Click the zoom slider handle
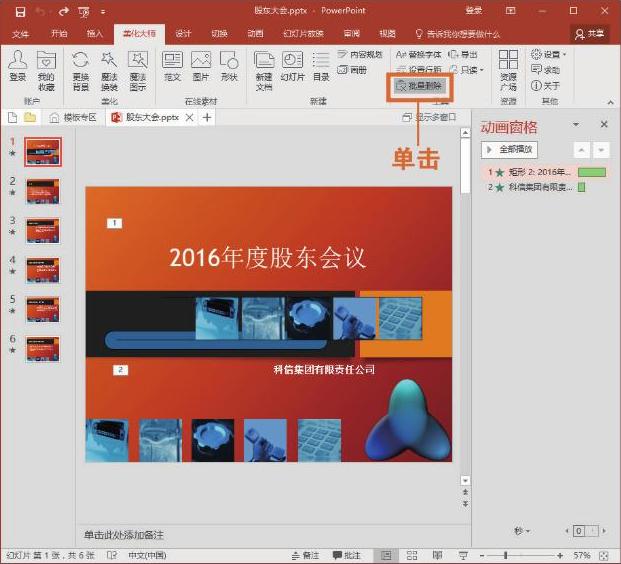Screen dimensions: 621x564 pyautogui.click(x=506, y=556)
